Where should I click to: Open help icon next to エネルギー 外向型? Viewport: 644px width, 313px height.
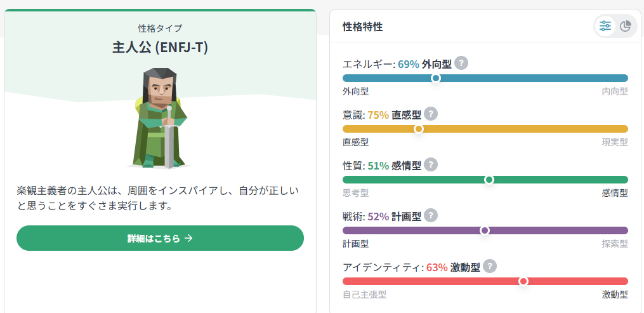pyautogui.click(x=461, y=63)
